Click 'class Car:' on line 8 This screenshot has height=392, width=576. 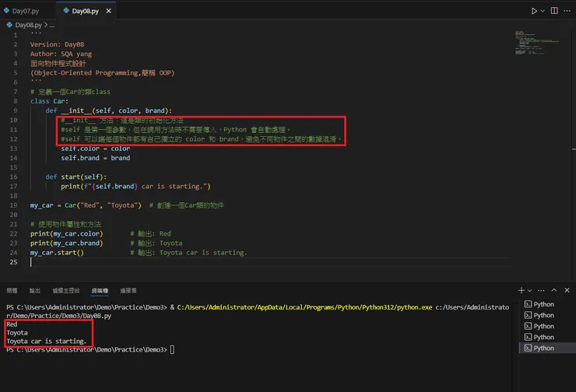click(49, 101)
